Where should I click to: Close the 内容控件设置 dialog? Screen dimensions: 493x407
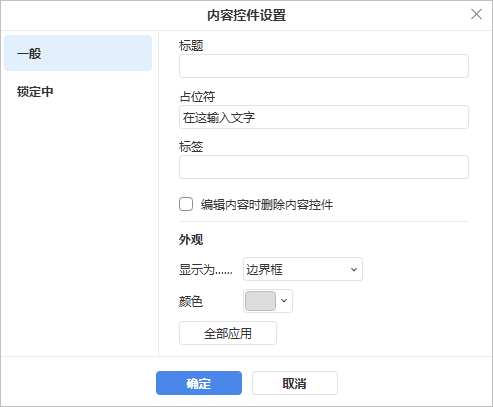coord(476,14)
